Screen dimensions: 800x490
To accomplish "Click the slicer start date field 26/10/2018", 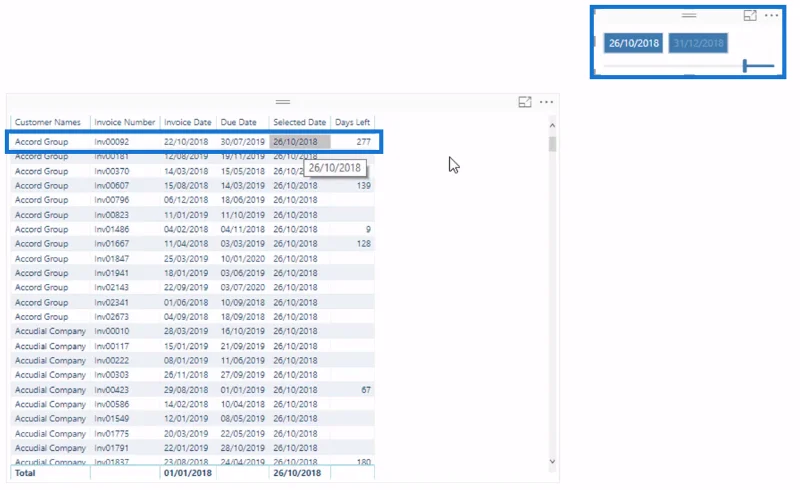I will pos(633,43).
